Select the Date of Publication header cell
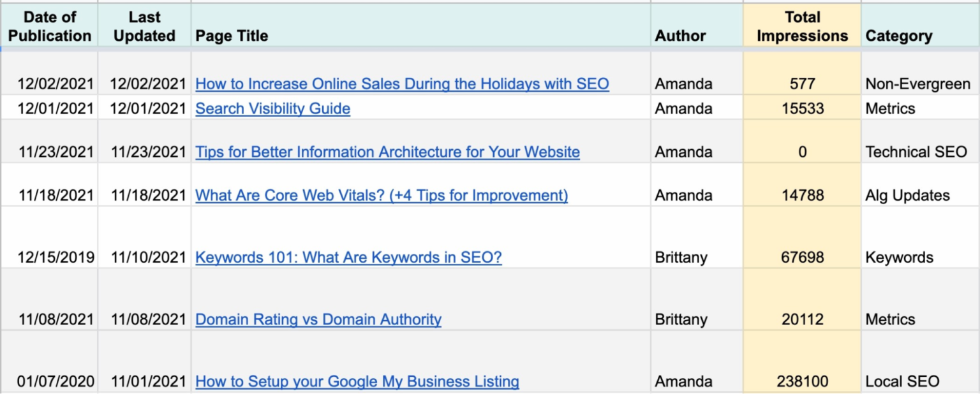The width and height of the screenshot is (980, 394). (x=49, y=27)
